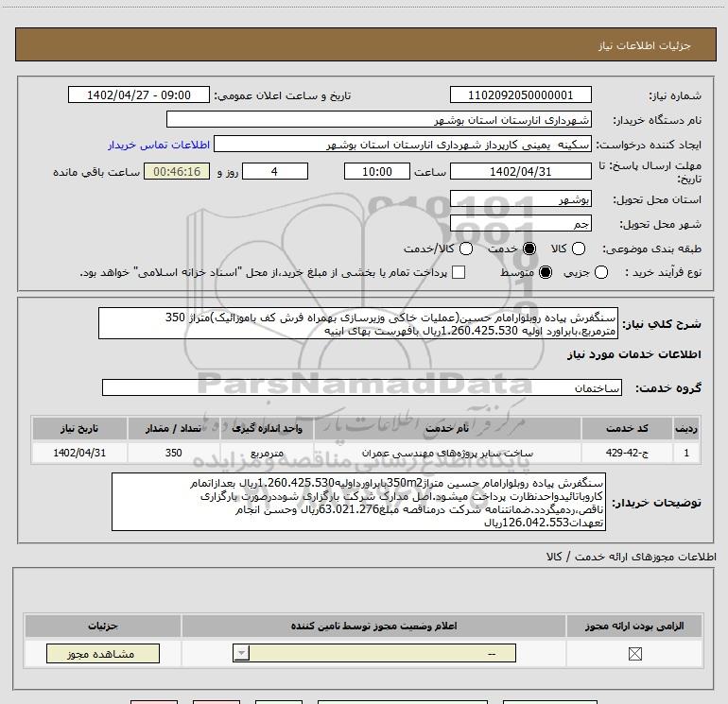Click the جزئیات اطلاعات نیاز page title

(645, 45)
